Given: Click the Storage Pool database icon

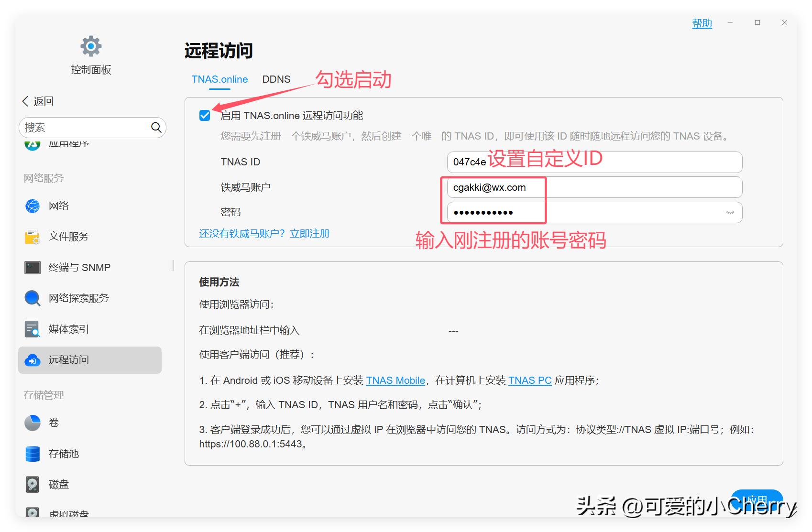Looking at the screenshot, I should coord(33,454).
